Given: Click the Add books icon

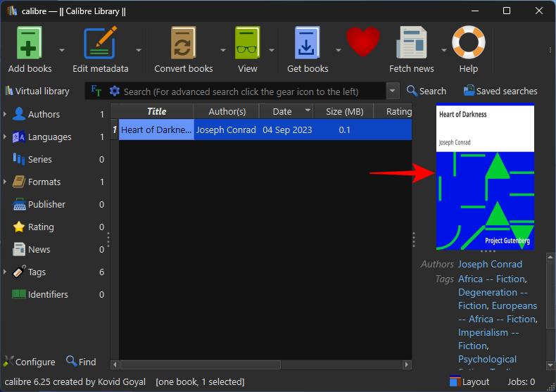Looking at the screenshot, I should point(30,42).
